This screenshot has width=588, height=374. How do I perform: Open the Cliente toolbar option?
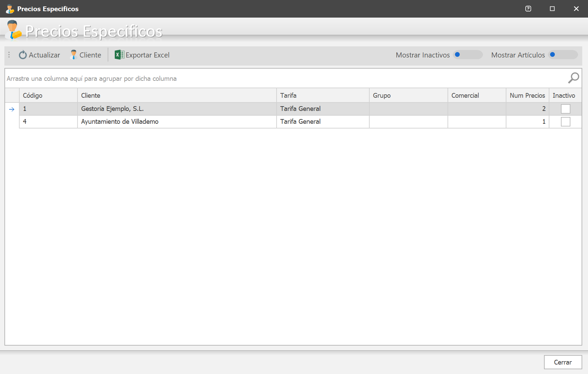click(86, 55)
